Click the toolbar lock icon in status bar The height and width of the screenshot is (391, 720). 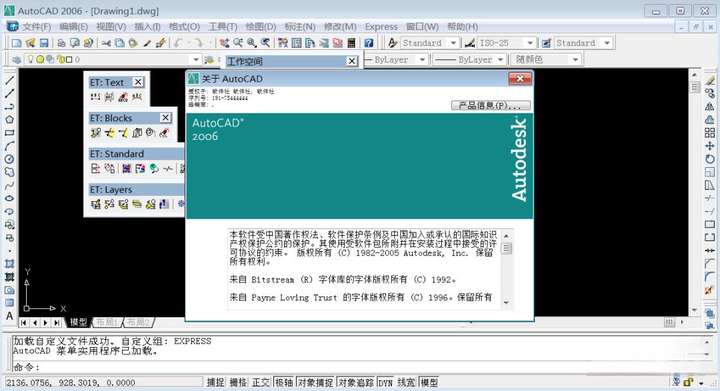[x=688, y=382]
